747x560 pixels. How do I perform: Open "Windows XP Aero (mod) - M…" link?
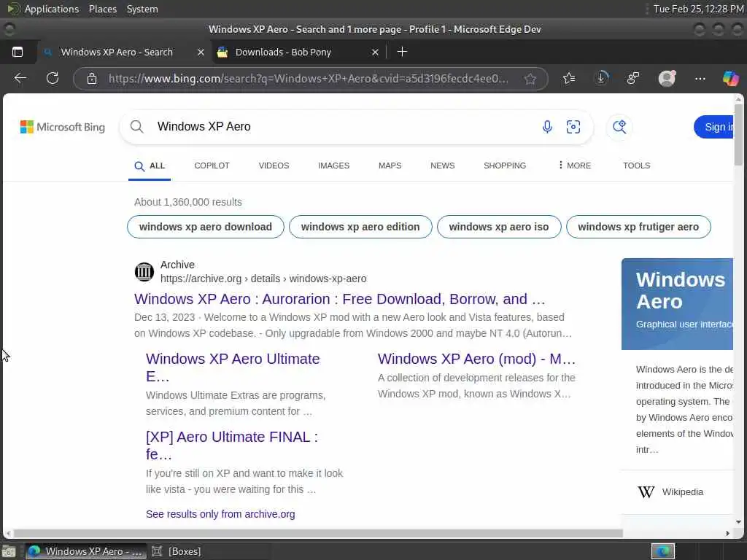[x=476, y=359]
